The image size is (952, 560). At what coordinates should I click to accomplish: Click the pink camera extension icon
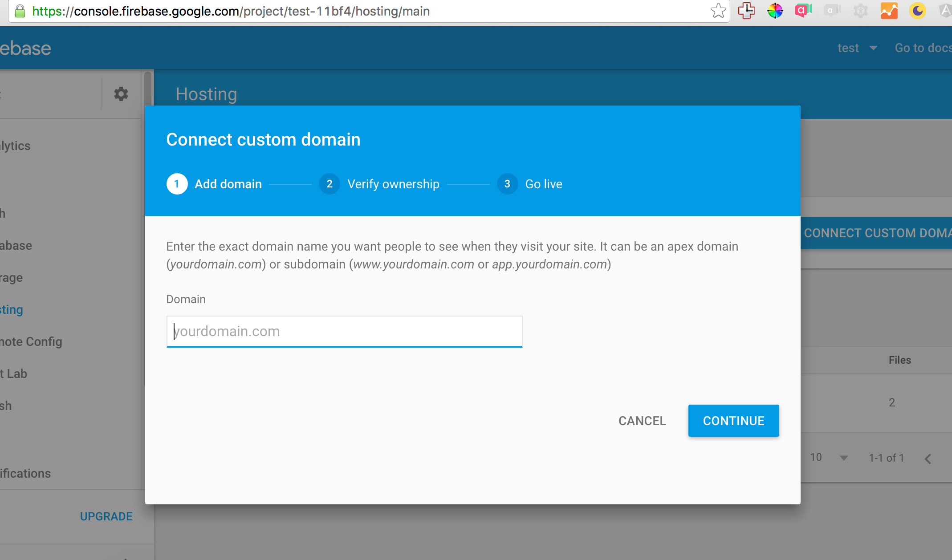803,11
